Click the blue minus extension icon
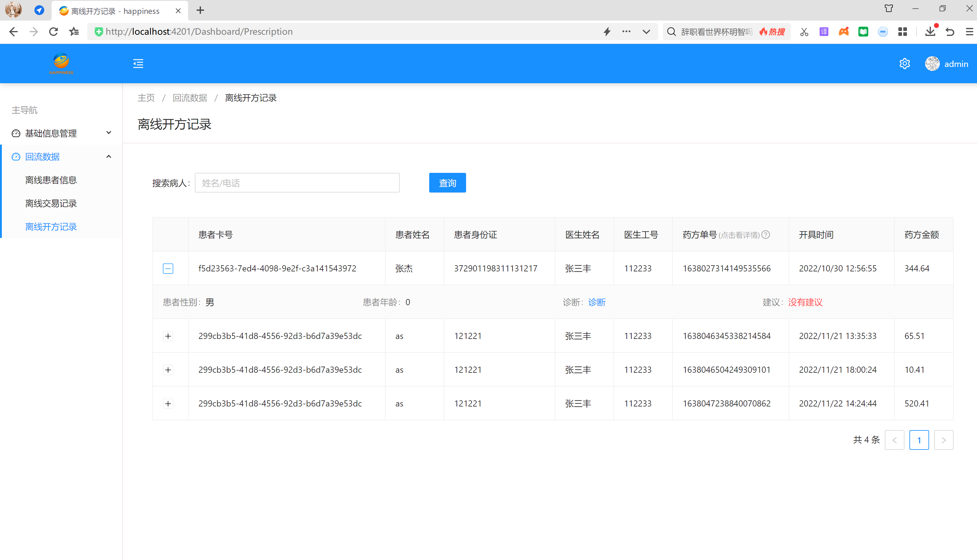Viewport: 977px width, 560px height. pyautogui.click(x=883, y=32)
